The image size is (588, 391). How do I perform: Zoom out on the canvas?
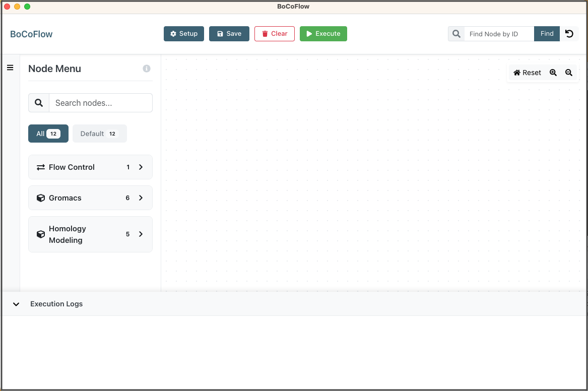[x=569, y=73]
